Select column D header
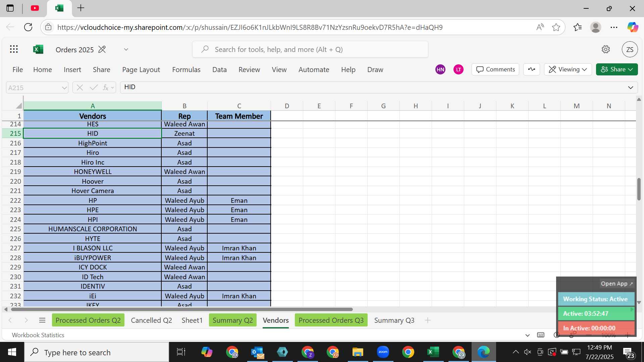Image resolution: width=644 pixels, height=362 pixels. click(x=287, y=106)
